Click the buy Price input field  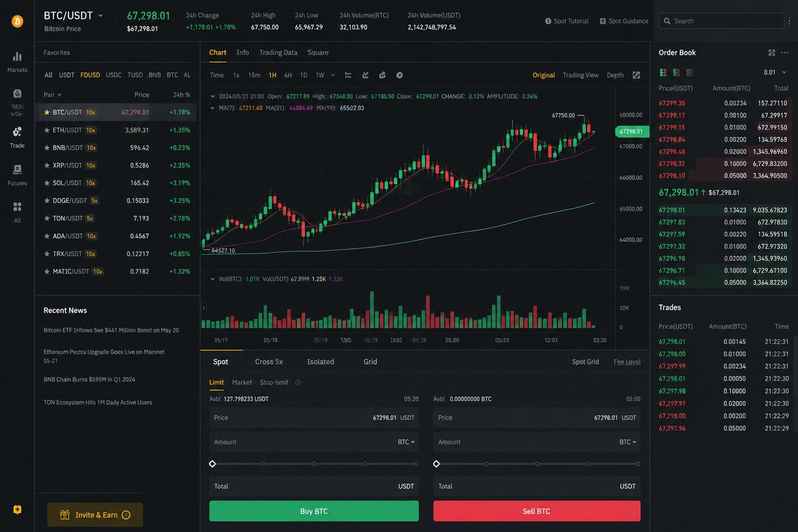[x=314, y=418]
